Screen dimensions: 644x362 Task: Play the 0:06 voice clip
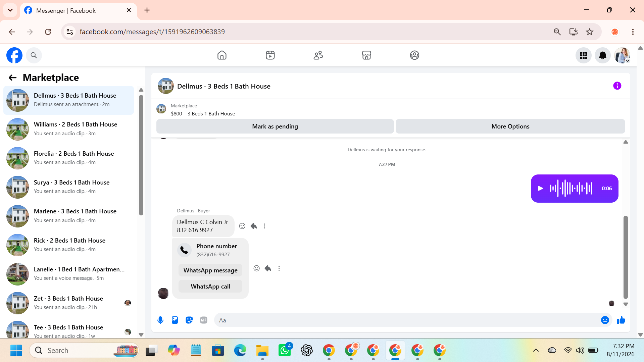click(540, 189)
